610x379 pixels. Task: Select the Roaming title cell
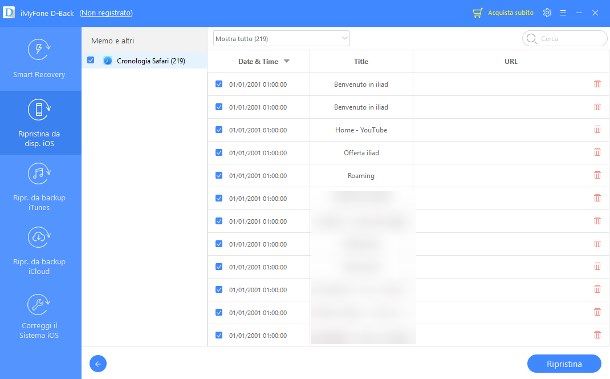(x=361, y=176)
